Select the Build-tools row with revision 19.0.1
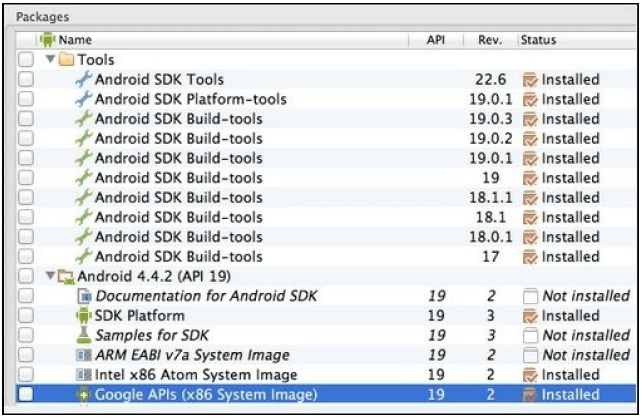The height and width of the screenshot is (418, 642). click(326, 158)
